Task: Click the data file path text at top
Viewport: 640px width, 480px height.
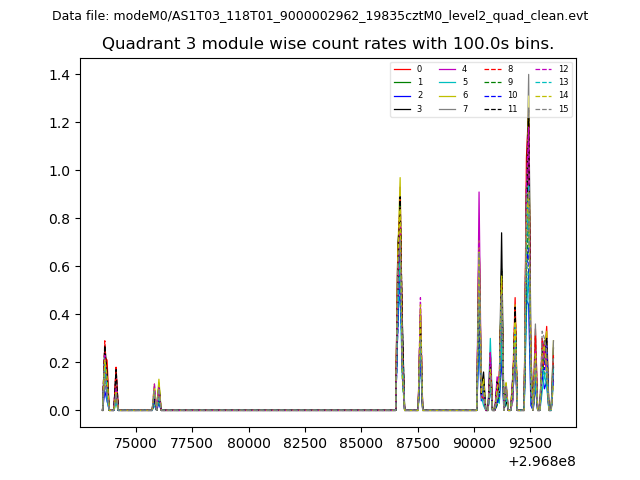Action: [x=320, y=16]
